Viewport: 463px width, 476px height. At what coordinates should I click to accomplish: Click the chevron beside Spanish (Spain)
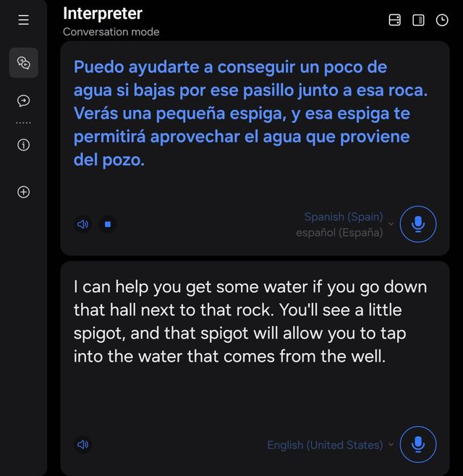(x=391, y=224)
